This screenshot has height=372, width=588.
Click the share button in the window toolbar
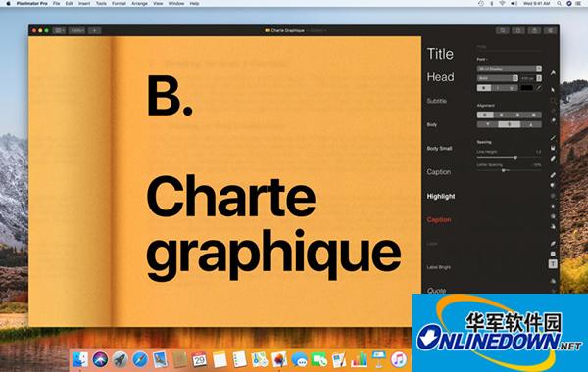(x=534, y=30)
